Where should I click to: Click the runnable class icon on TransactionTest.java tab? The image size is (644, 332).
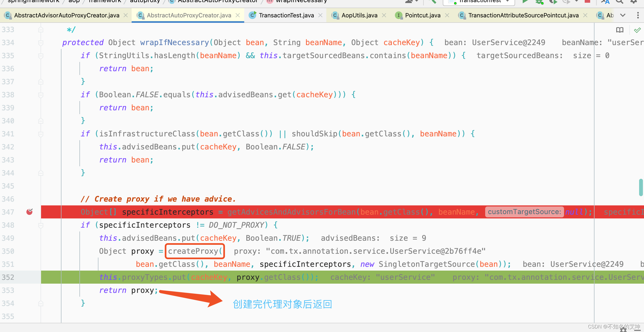(253, 15)
